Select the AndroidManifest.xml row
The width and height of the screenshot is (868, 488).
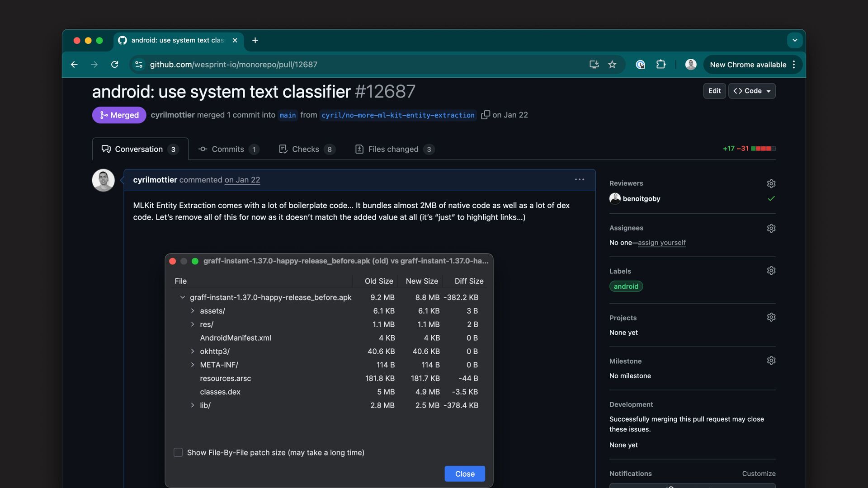(329, 338)
